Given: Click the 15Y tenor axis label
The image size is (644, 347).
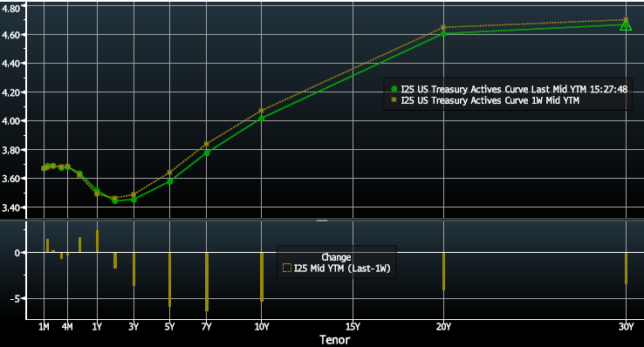Looking at the screenshot, I should coord(353,327).
